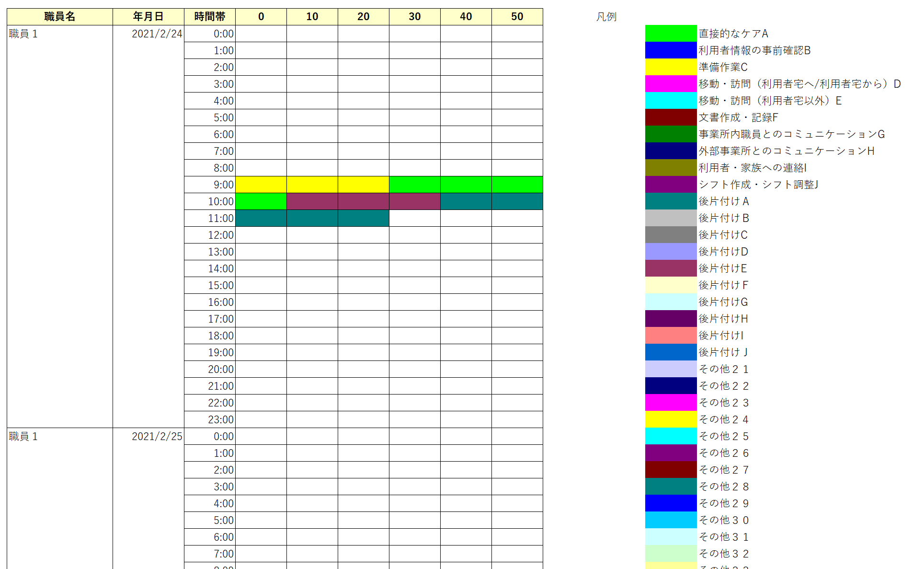Click the legend label 準備作業C
924x569 pixels.
[723, 67]
